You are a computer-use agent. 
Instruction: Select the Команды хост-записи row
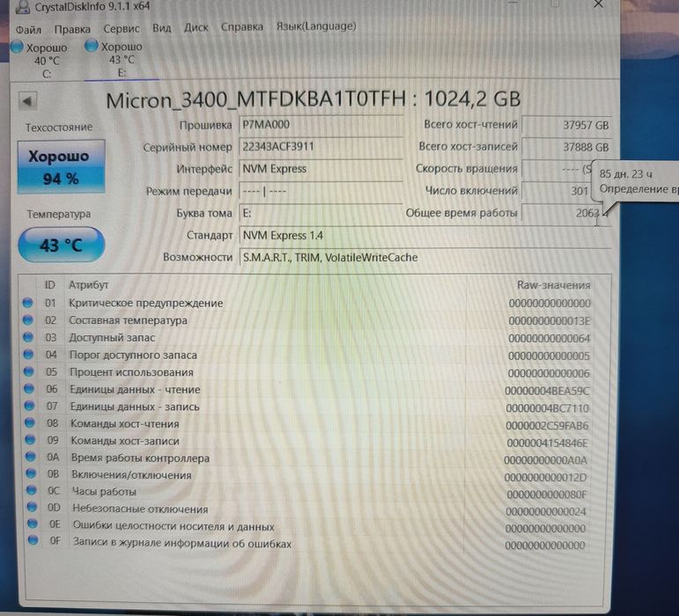(306, 441)
